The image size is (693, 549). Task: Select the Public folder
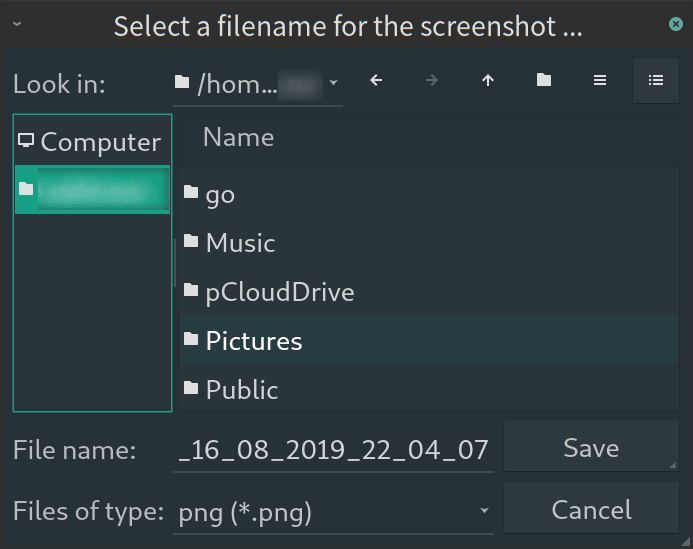click(x=429, y=389)
